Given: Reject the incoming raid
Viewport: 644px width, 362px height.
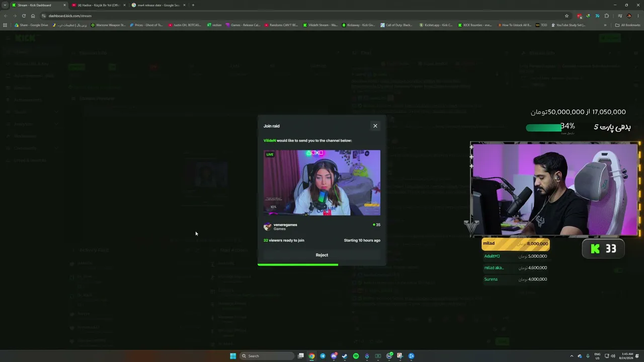Looking at the screenshot, I should [x=322, y=255].
